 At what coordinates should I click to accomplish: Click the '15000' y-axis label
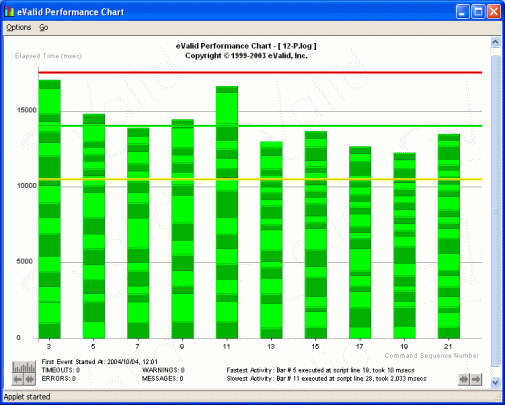27,110
